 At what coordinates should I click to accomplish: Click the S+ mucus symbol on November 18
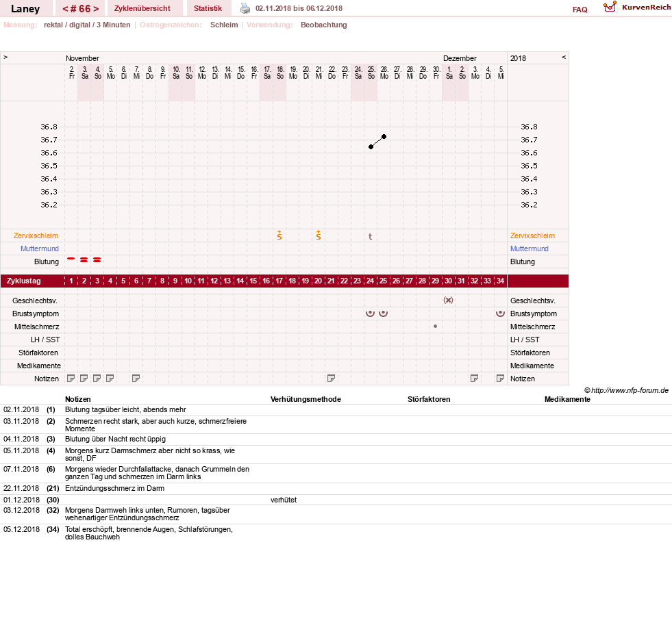coord(279,235)
